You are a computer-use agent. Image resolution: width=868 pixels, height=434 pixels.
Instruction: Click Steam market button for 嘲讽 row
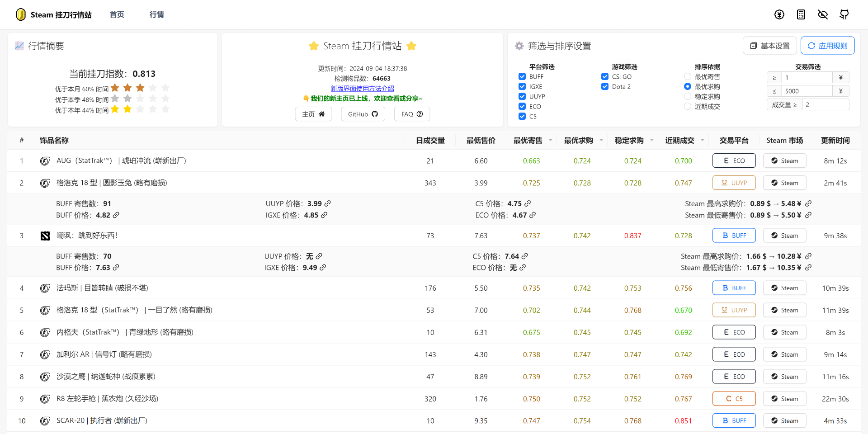coord(785,236)
